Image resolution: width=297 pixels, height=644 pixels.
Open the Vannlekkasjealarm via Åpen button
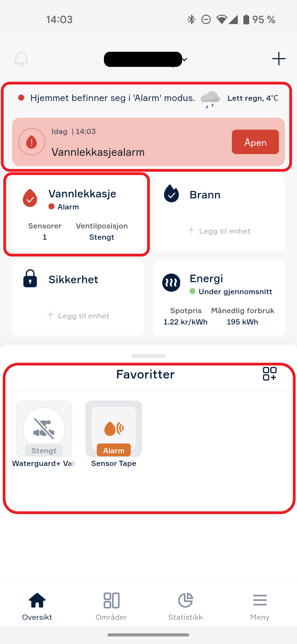click(255, 142)
